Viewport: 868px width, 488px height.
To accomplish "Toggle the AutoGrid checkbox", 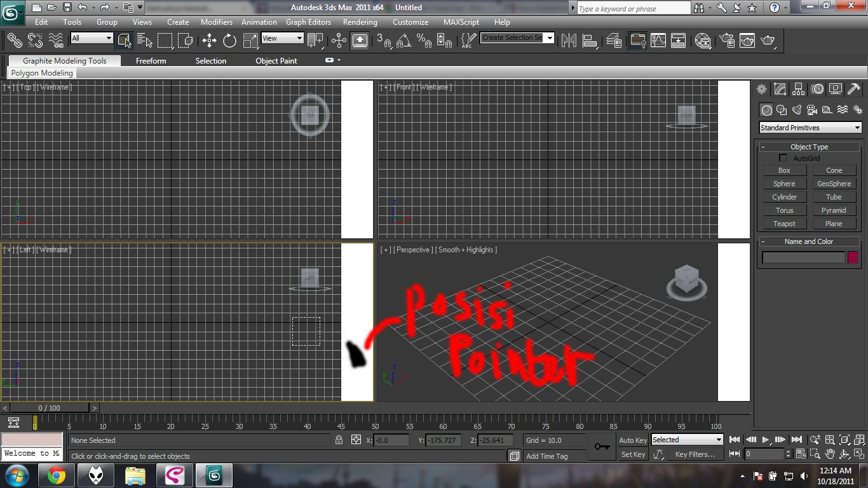I will pyautogui.click(x=783, y=158).
